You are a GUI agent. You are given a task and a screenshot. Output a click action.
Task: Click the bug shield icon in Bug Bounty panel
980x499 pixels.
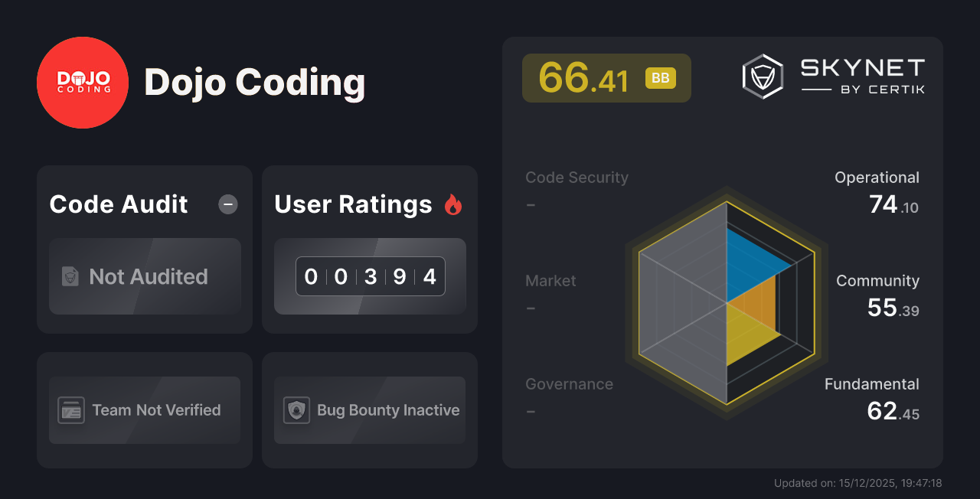coord(297,410)
